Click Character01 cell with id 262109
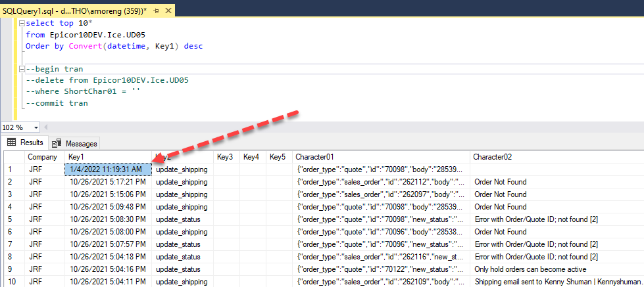Viewport: 644px width, 287px height. point(381,282)
